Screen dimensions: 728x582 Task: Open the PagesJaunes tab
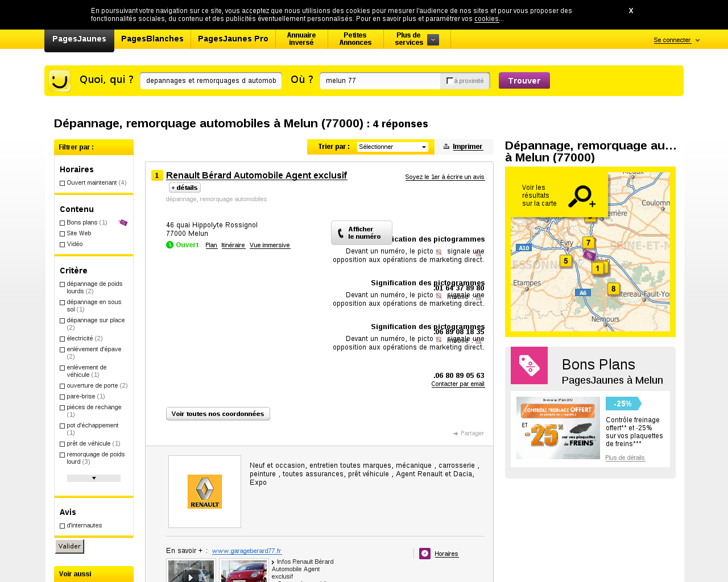(79, 39)
